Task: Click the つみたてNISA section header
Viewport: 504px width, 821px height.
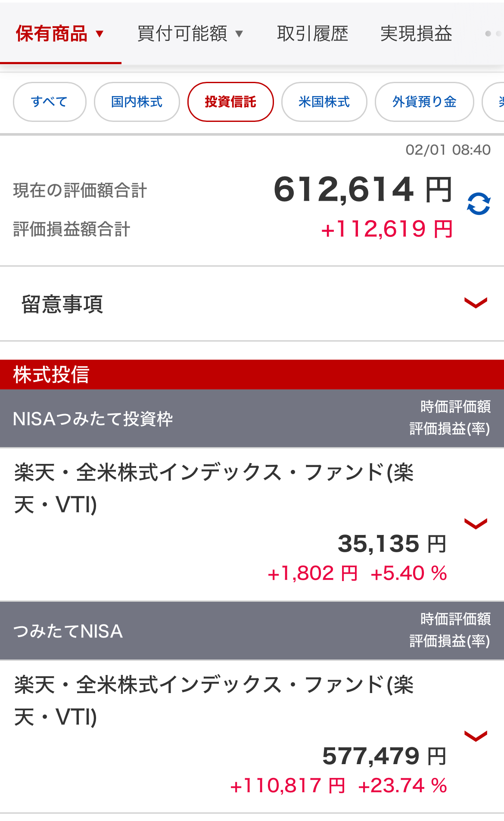Action: (252, 631)
